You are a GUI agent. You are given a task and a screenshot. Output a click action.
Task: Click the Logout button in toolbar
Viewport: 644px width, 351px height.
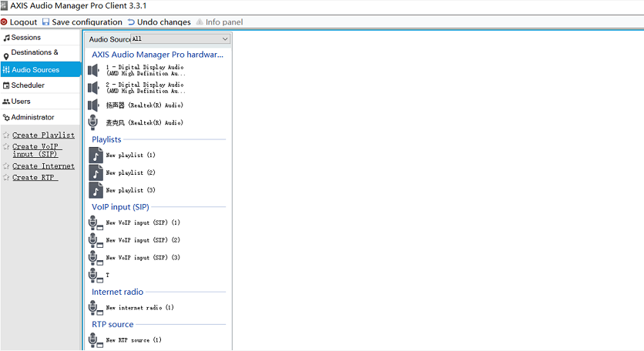pyautogui.click(x=19, y=22)
